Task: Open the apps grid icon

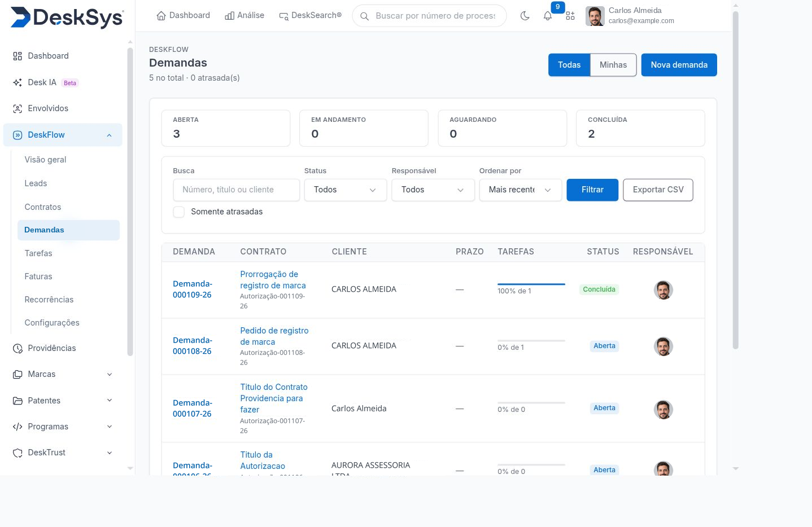Action: [570, 16]
